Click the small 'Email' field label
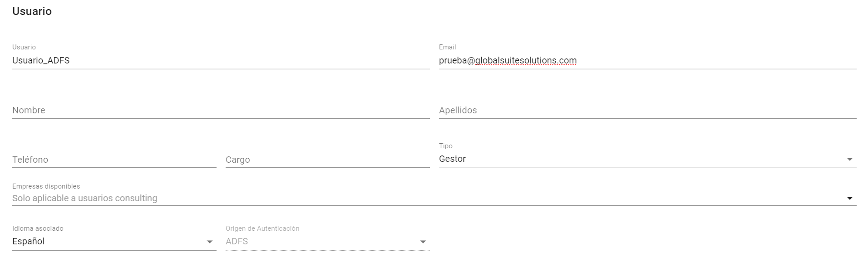The width and height of the screenshot is (868, 267). (x=447, y=47)
